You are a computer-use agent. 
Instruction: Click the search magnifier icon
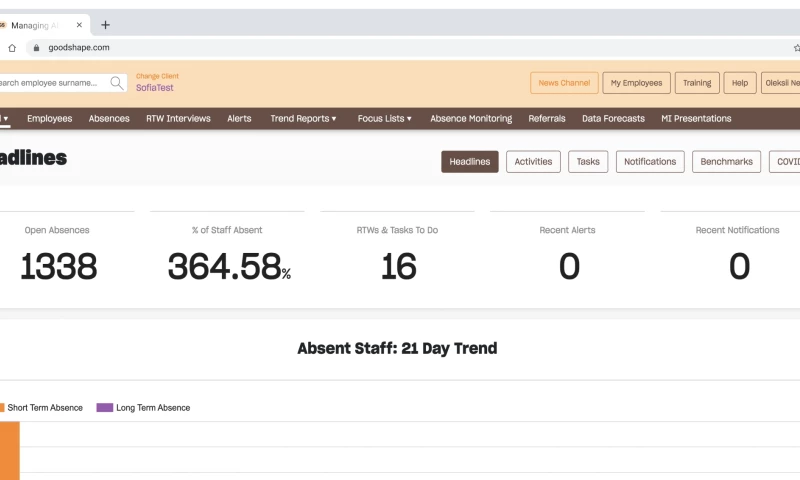[x=117, y=83]
